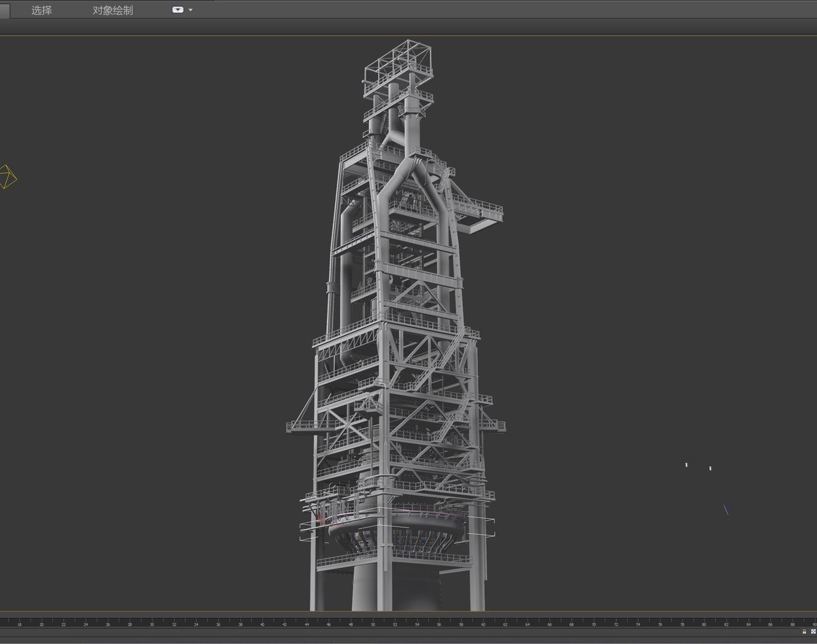Jump to frame 66 on the timeline
The width and height of the screenshot is (817, 644).
[x=549, y=623]
